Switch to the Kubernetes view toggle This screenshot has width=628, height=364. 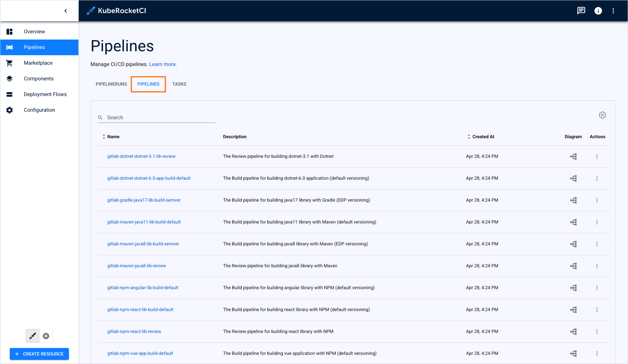point(46,336)
